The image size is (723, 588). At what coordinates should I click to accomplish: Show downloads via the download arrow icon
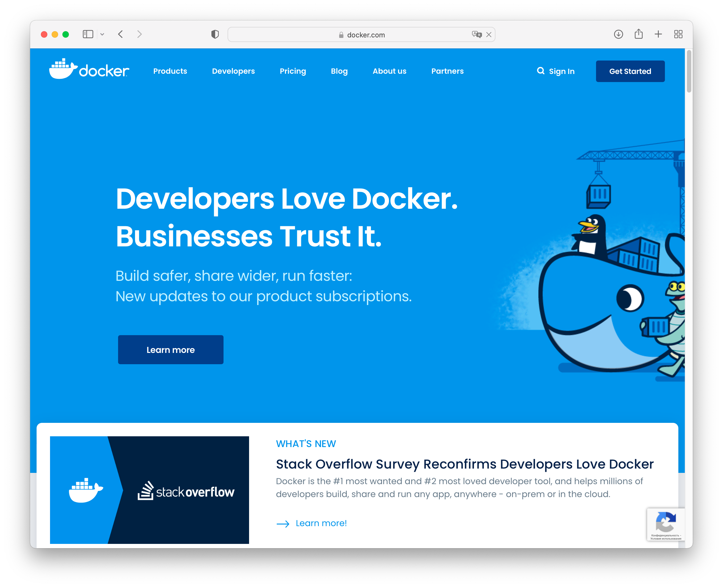tap(618, 34)
